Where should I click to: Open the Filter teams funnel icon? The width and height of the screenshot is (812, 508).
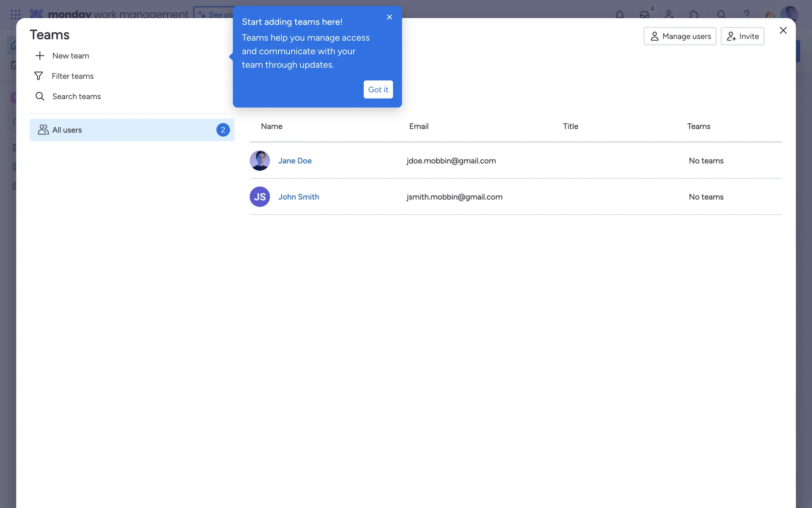click(x=38, y=76)
